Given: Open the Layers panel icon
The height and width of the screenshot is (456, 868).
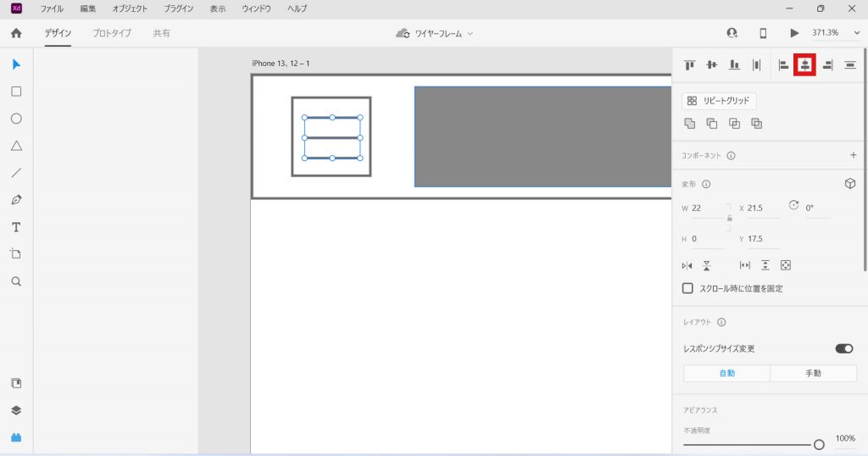Looking at the screenshot, I should click(16, 410).
